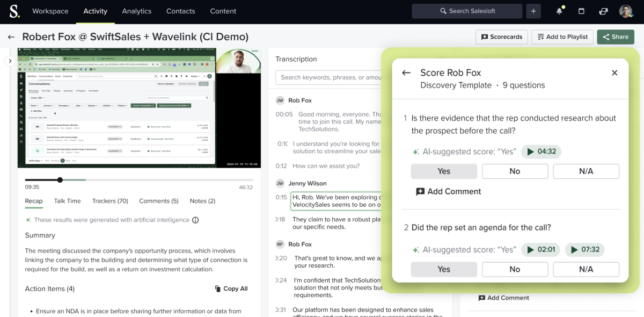Share this conversation
The image size is (644, 317).
point(616,37)
